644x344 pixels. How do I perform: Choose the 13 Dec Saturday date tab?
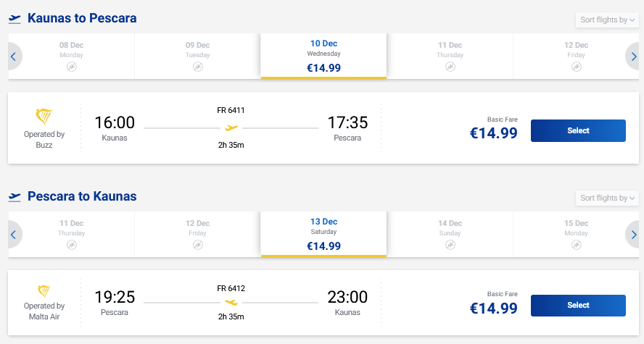pos(323,234)
